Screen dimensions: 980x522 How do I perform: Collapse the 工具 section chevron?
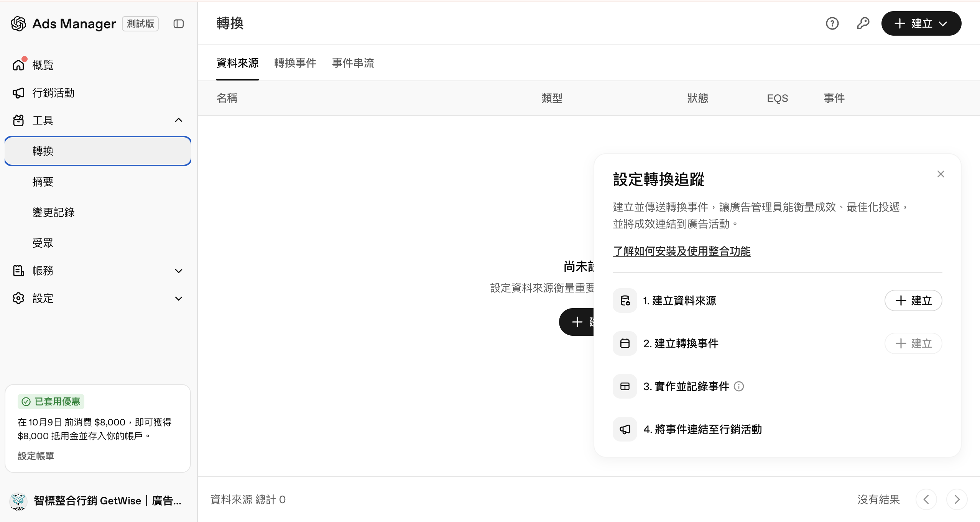pyautogui.click(x=179, y=120)
